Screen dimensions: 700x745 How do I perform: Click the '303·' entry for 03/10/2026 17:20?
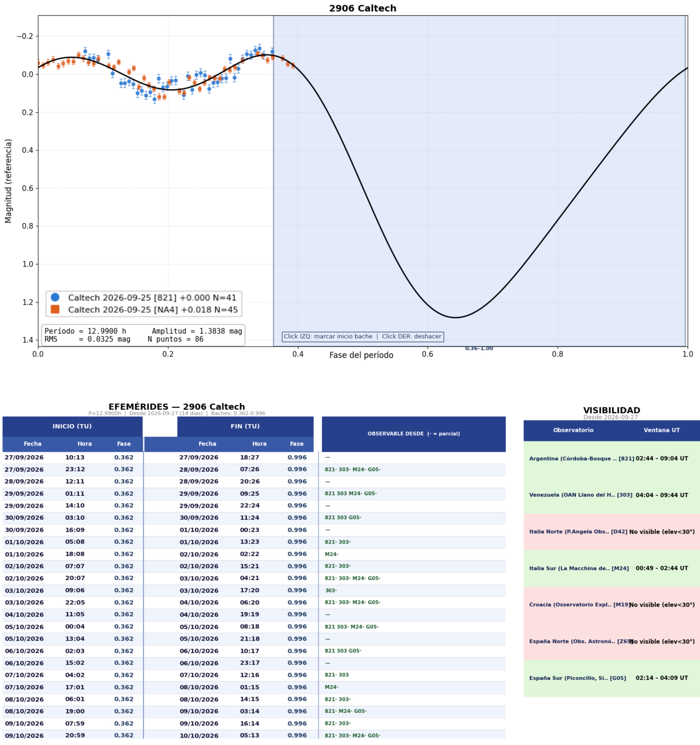click(331, 591)
